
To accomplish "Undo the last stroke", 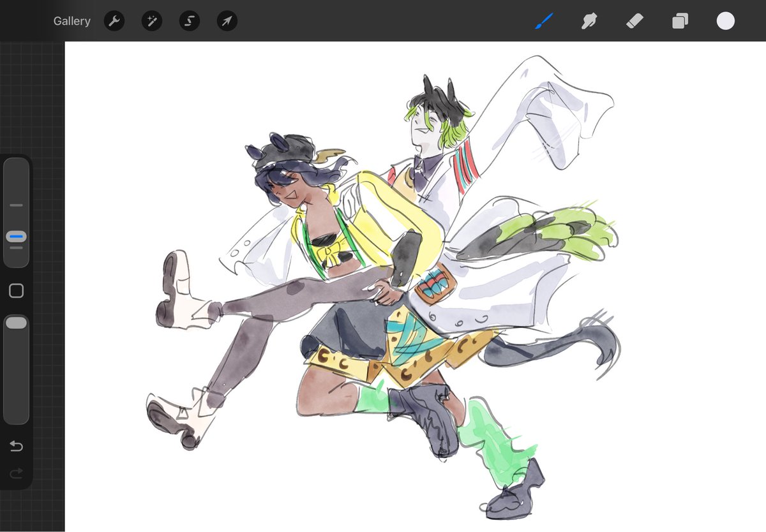I will [17, 446].
